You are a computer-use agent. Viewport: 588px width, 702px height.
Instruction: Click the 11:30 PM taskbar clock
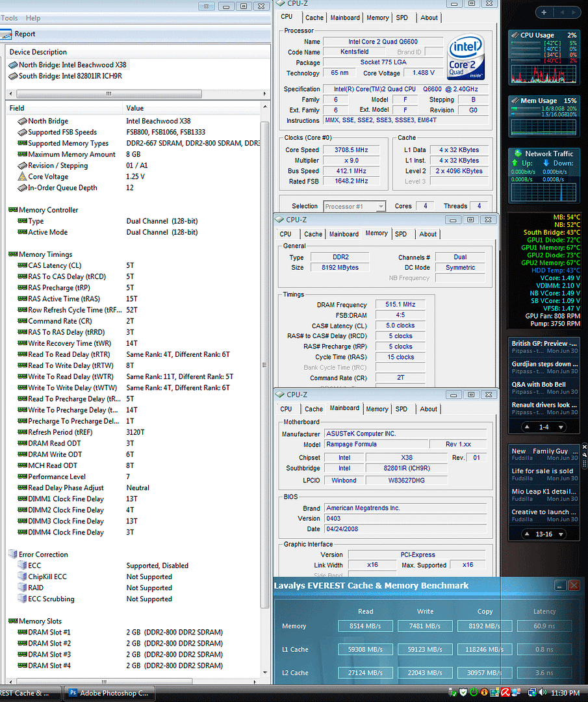pos(565,693)
